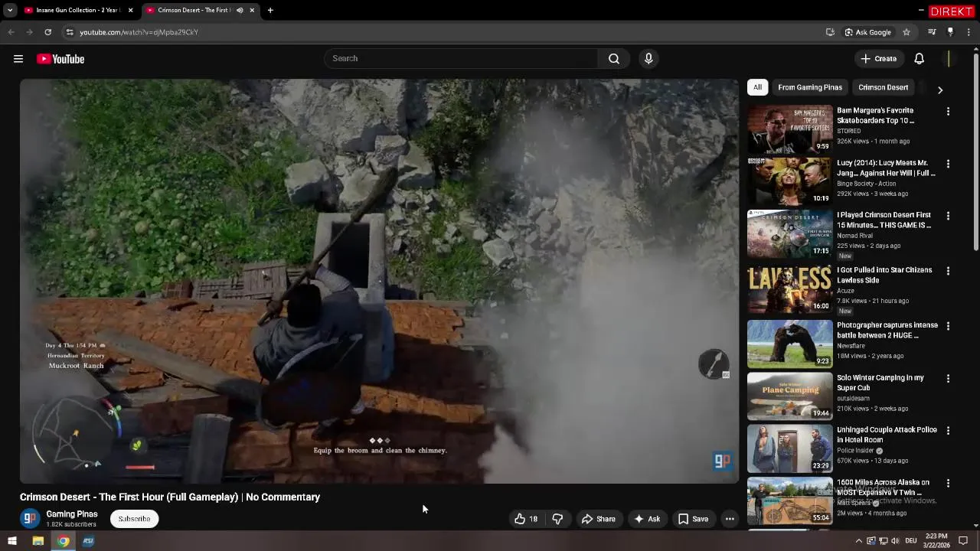
Task: Open the Windows notification center
Action: (x=963, y=541)
